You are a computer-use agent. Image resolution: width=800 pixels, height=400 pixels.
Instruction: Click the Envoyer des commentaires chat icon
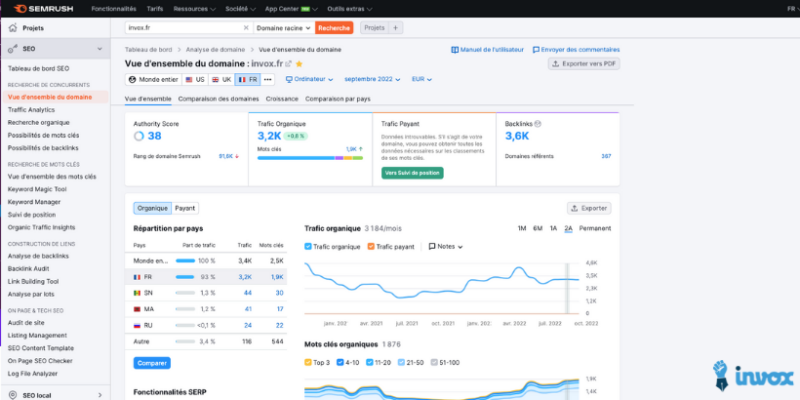point(536,50)
